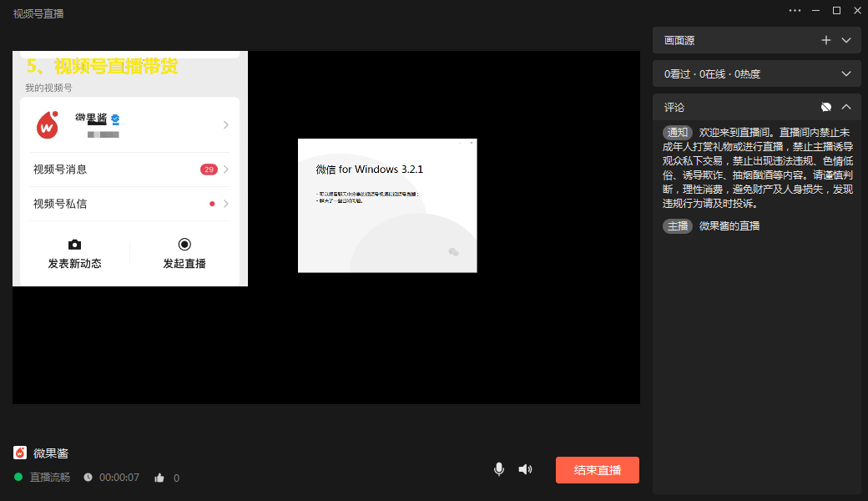Click the thumbs-up likes icon
This screenshot has height=501, width=868.
159,478
